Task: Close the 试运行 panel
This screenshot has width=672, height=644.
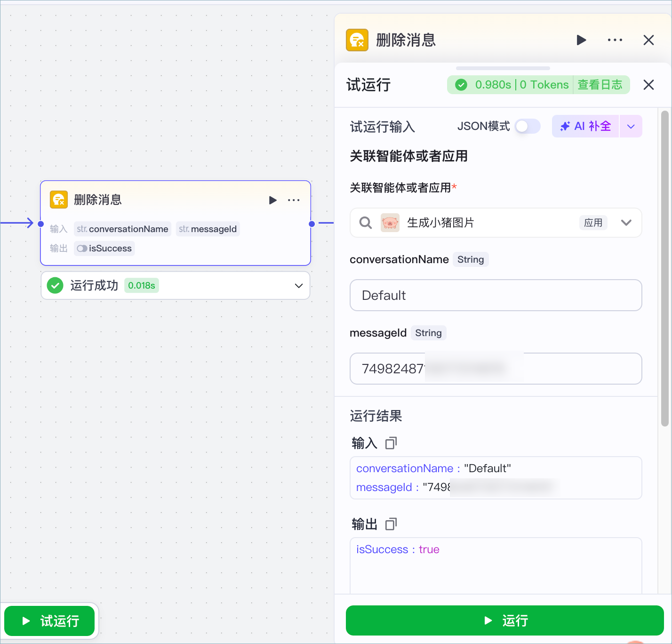Action: (648, 85)
